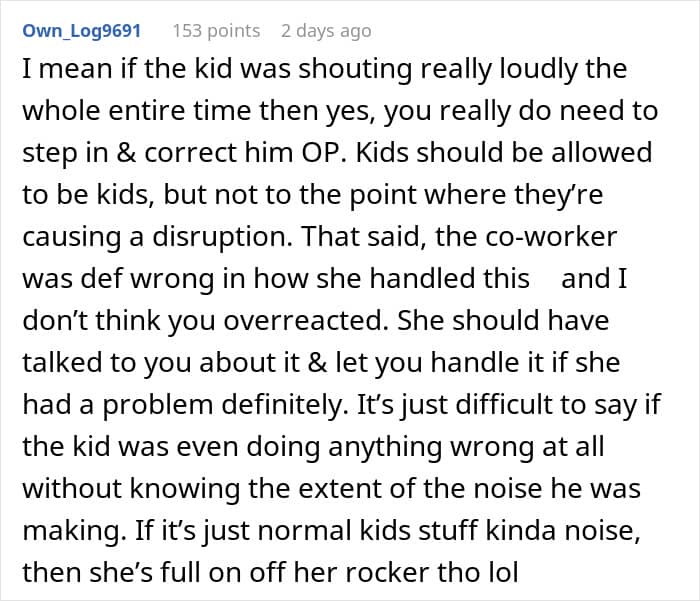Viewport: 700px width, 601px height.
Task: Click the ampersand after 'step in'
Action: coord(126,153)
